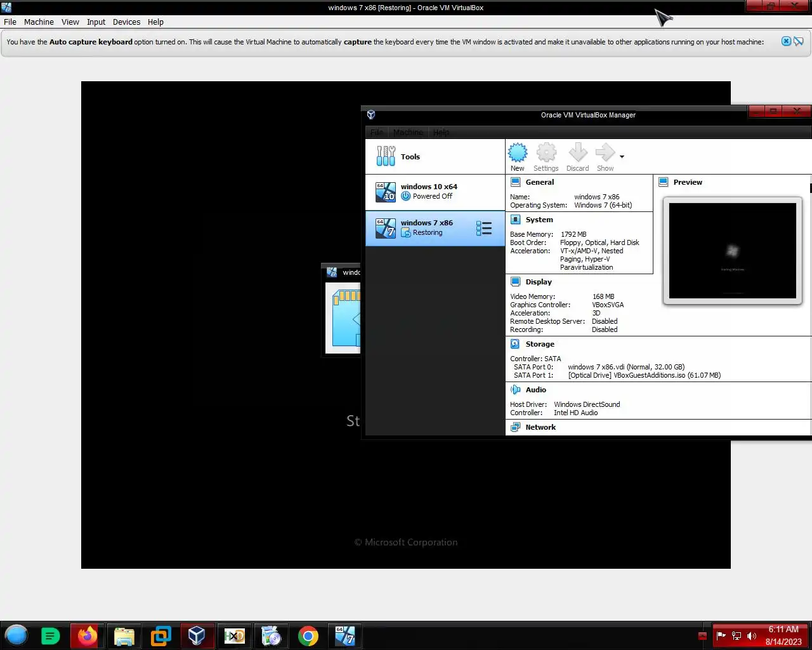Open File Explorer from the taskbar

124,635
